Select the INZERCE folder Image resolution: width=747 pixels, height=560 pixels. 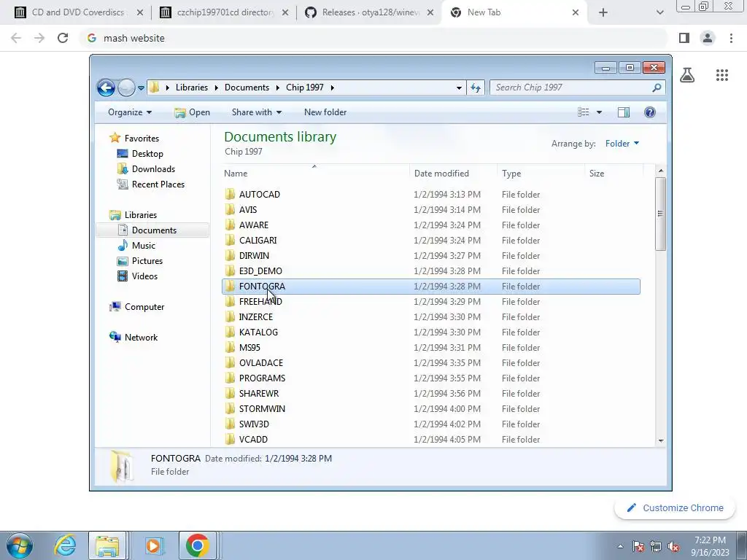point(431,316)
